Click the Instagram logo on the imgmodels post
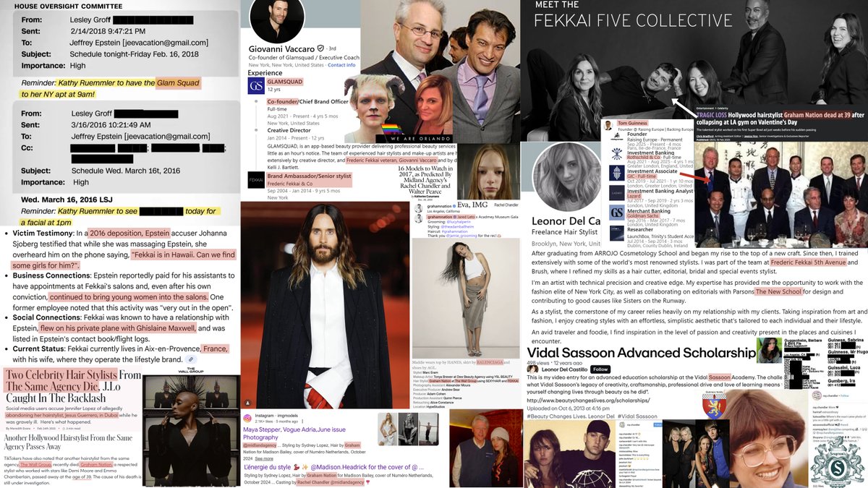The image size is (868, 488). [x=247, y=417]
